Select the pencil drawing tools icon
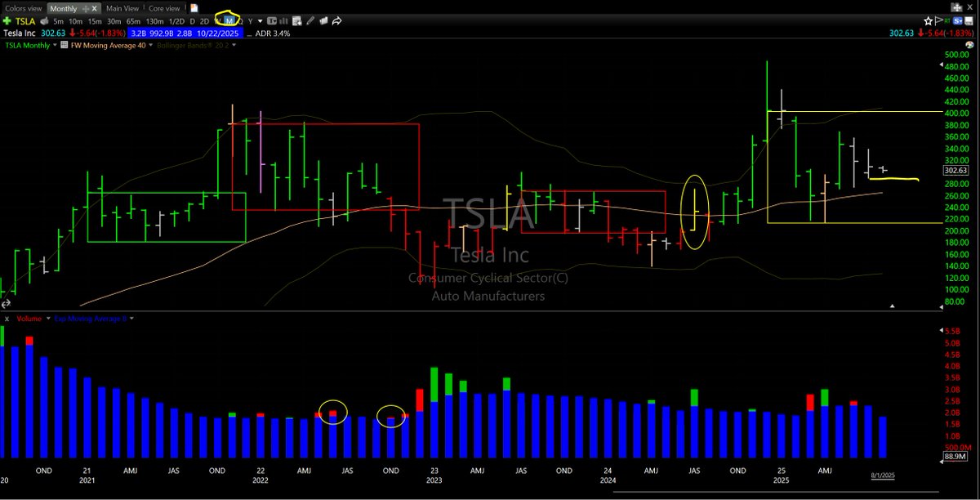980x500 pixels. (310, 20)
